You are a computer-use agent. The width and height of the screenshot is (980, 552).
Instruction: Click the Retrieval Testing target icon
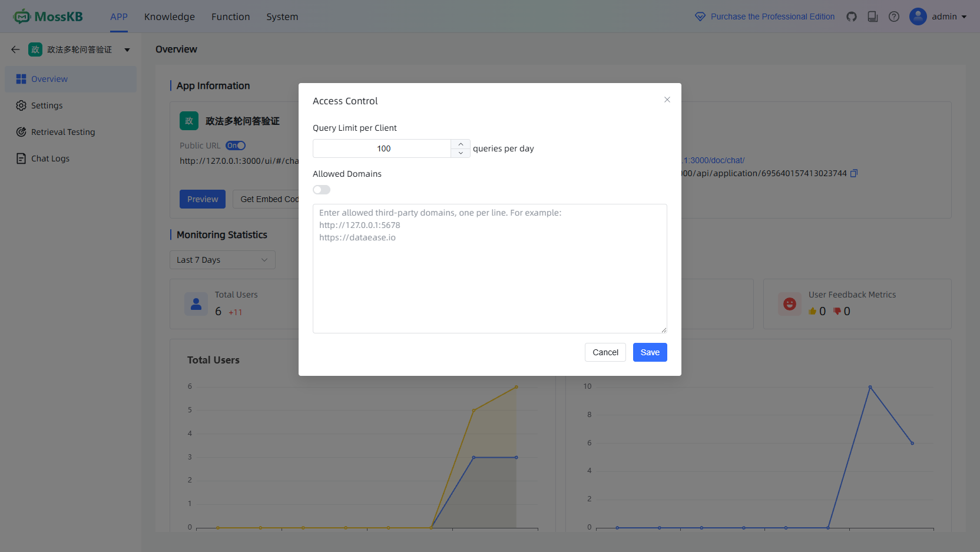click(21, 132)
